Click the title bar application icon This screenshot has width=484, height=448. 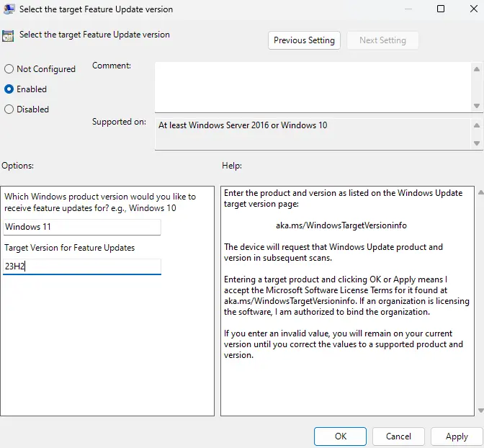pyautogui.click(x=9, y=9)
